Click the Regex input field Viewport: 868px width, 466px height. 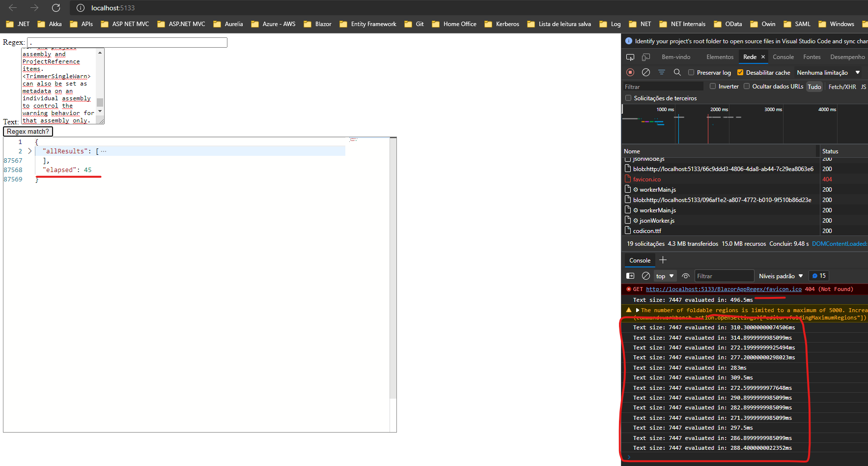pyautogui.click(x=127, y=42)
